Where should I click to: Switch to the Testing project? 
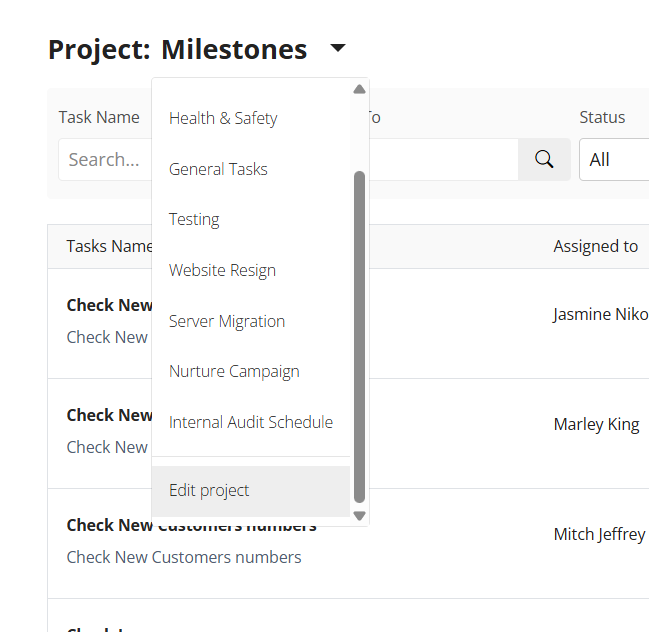(x=194, y=219)
